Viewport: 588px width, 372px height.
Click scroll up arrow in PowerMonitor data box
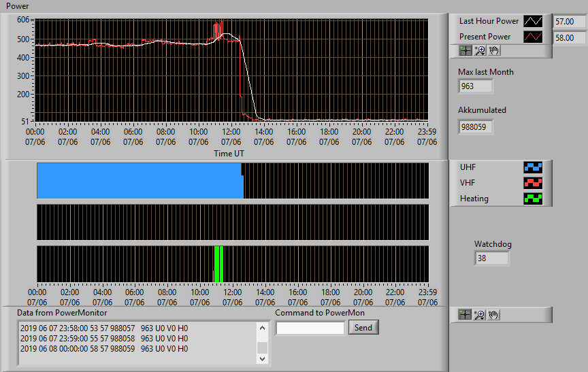click(x=263, y=328)
